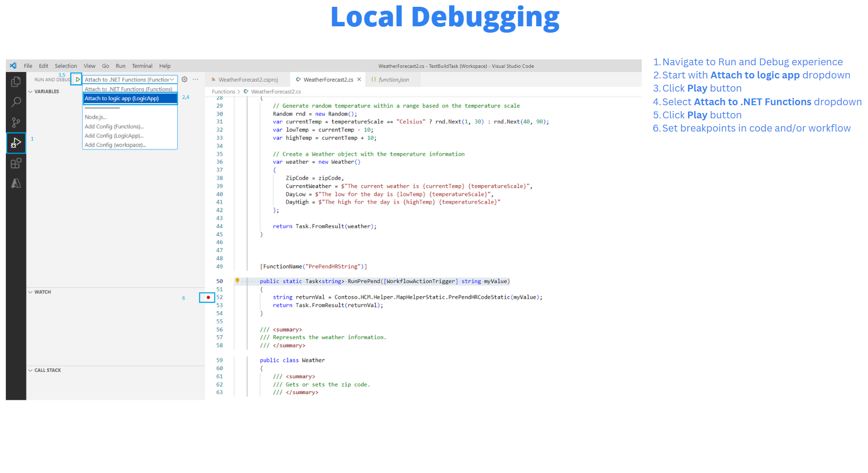Viewport: 868px width, 473px height.
Task: Collapse the CALL STACK section
Action: pos(45,370)
